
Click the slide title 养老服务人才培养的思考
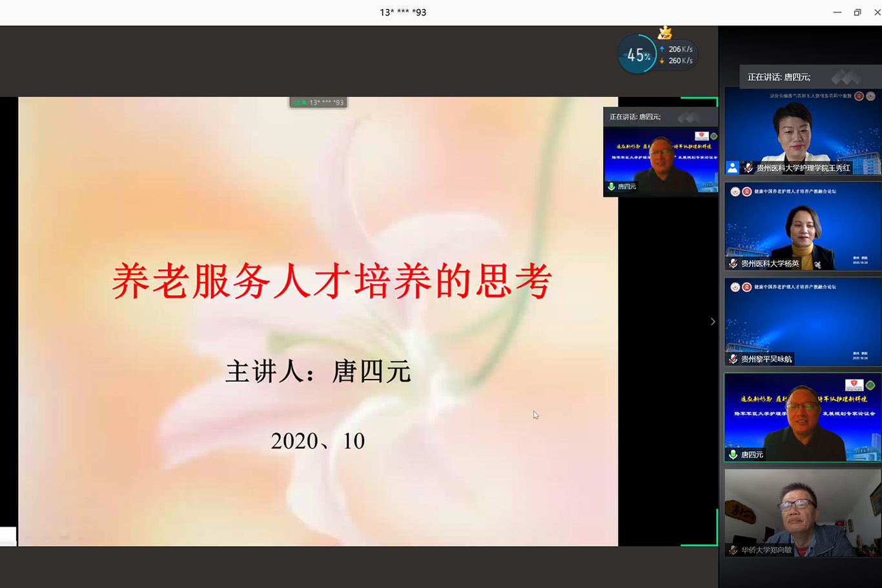[332, 281]
